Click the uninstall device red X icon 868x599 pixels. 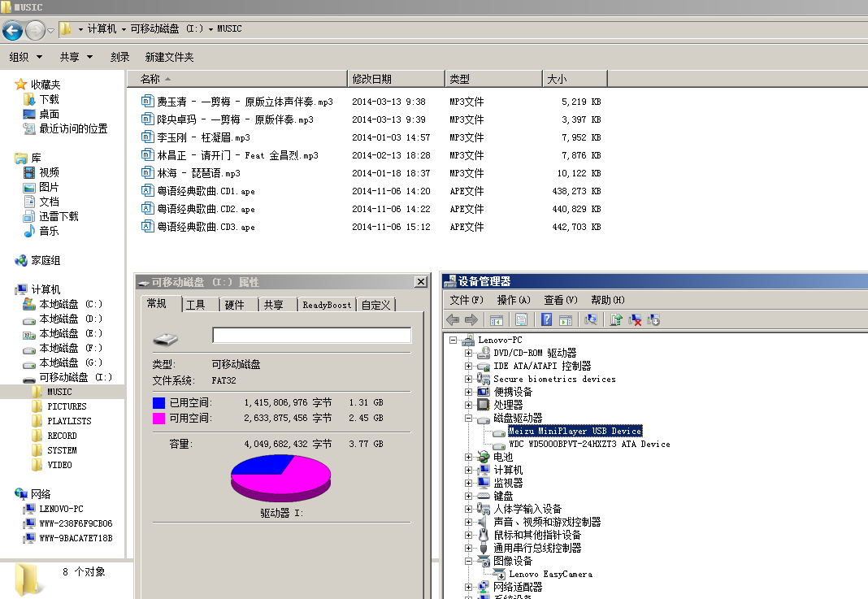click(635, 319)
